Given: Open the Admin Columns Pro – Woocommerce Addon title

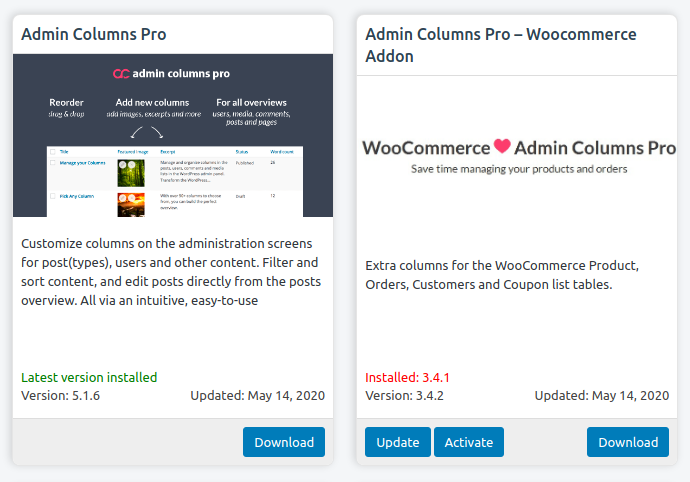Looking at the screenshot, I should tap(501, 45).
